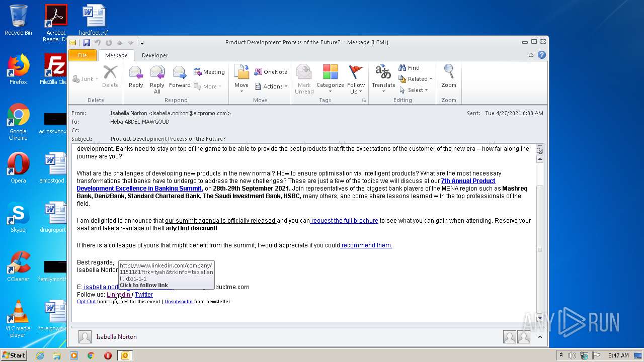Click sender address isabella.norton@alcpromo.com
Image resolution: width=644 pixels, height=362 pixels.
tap(190, 113)
